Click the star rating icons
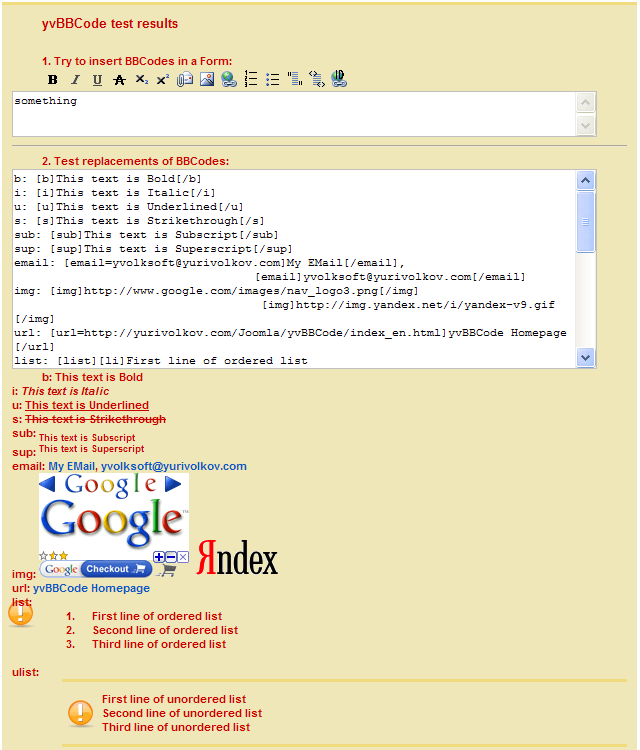 coord(54,555)
